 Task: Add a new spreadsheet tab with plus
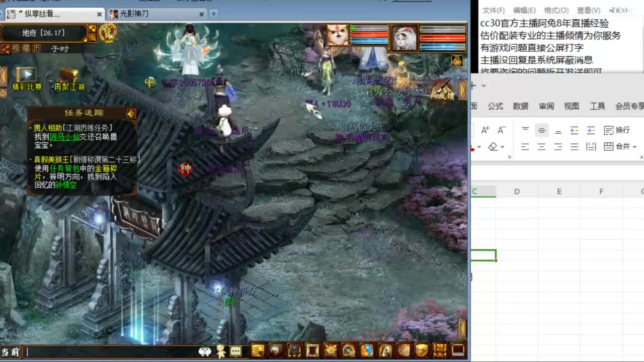point(473,85)
